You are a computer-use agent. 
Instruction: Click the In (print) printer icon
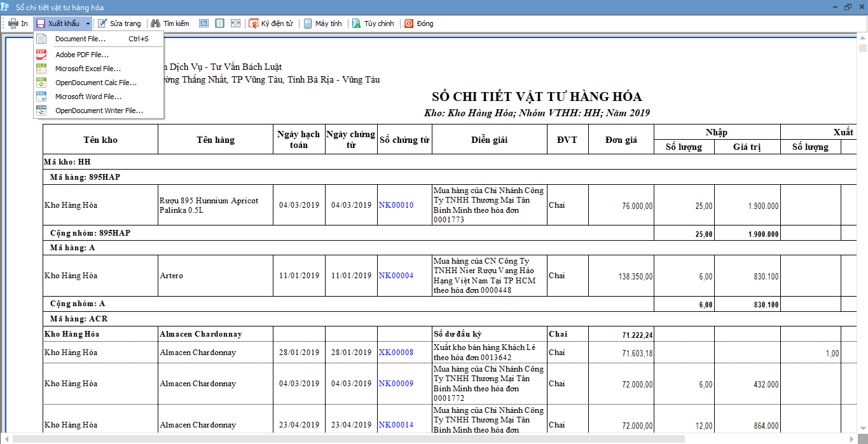tap(13, 24)
